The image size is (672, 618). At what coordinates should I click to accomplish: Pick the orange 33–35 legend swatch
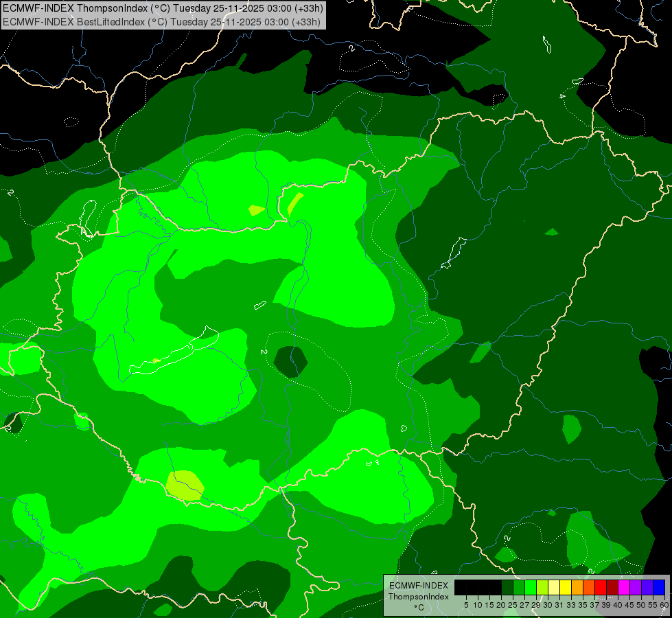pyautogui.click(x=577, y=587)
